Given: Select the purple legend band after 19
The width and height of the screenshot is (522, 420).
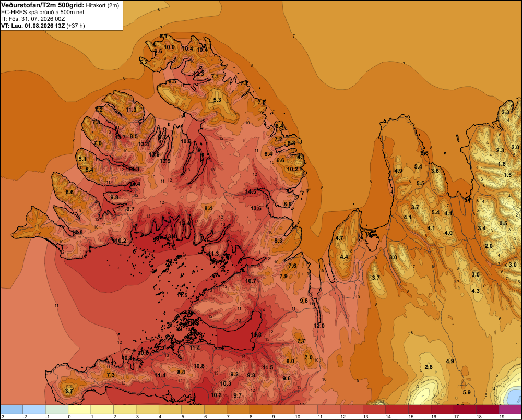Looking at the screenshot, I should click(x=511, y=410).
